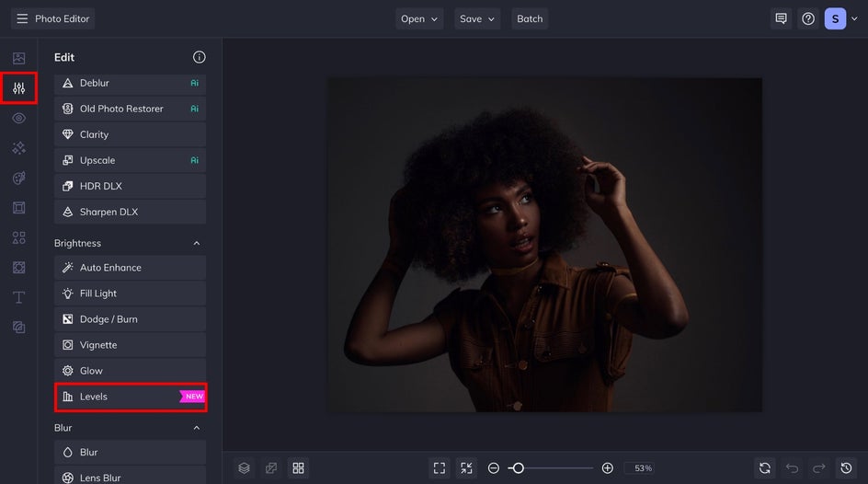Open the Artsy palette sidebar icon

click(18, 178)
